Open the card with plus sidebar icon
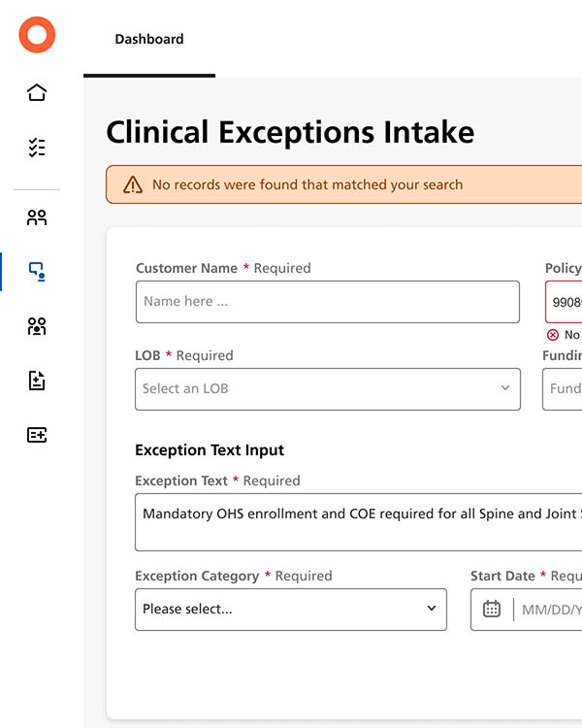 click(37, 435)
